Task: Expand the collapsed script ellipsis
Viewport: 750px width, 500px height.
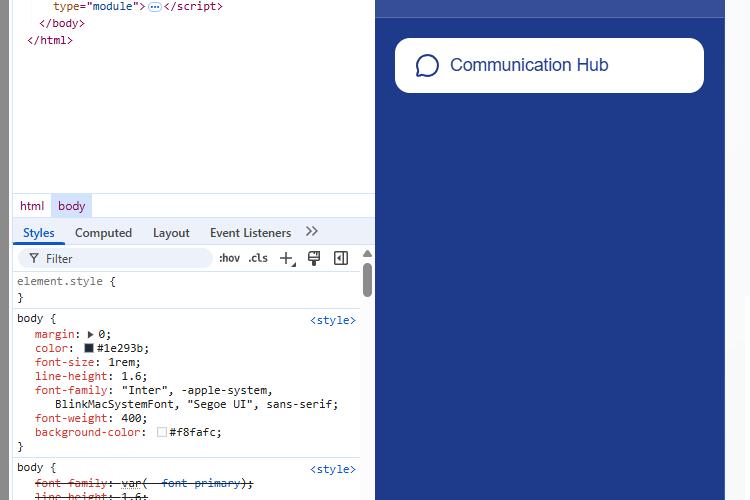Action: pos(155,6)
